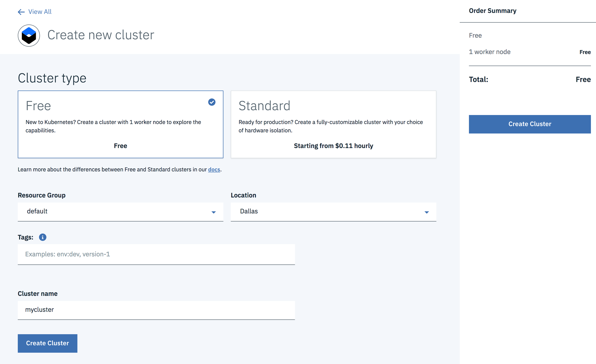The height and width of the screenshot is (364, 596).
Task: Click the Tags info icon
Action: coord(43,237)
